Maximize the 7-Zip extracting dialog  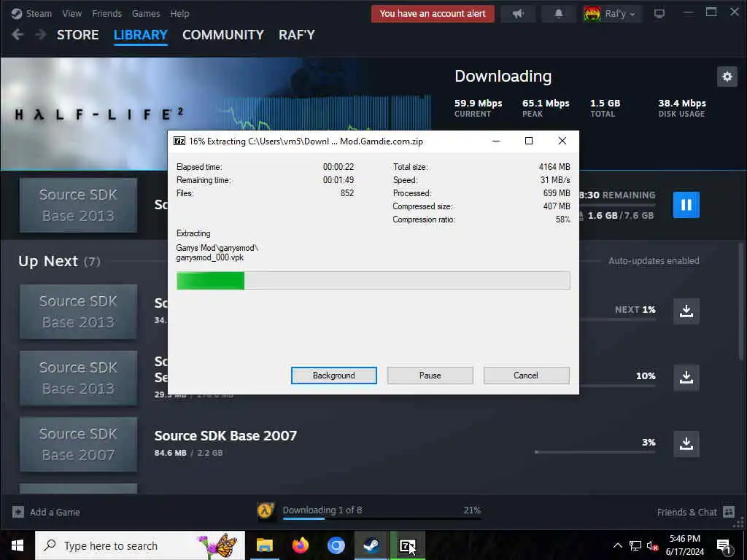coord(528,141)
